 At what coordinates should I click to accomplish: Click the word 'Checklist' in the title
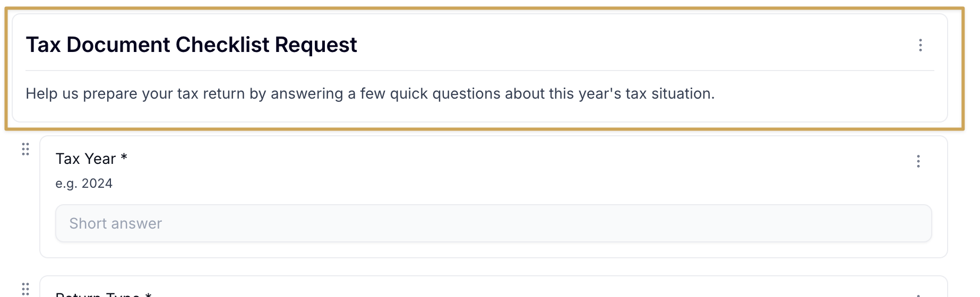(x=222, y=45)
